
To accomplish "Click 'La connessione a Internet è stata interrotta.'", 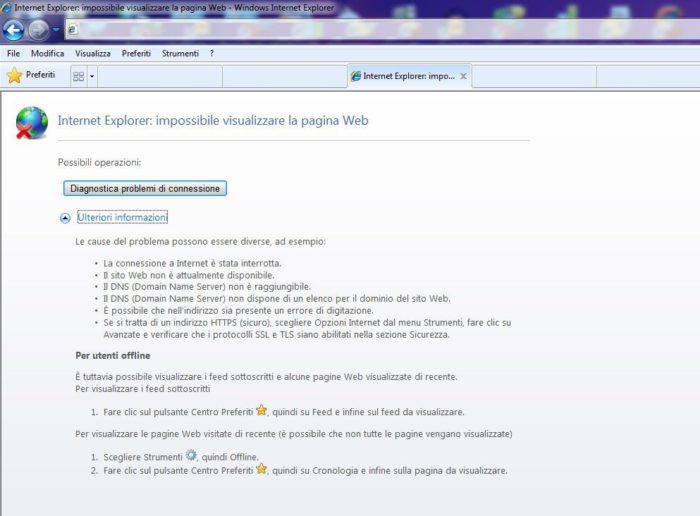I will [x=192, y=263].
